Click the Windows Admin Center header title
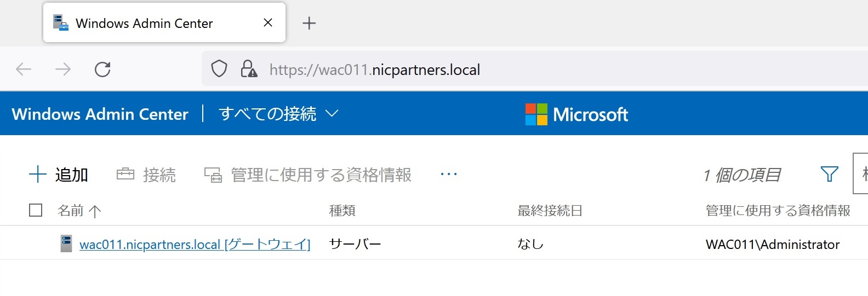The width and height of the screenshot is (868, 296). 100,114
